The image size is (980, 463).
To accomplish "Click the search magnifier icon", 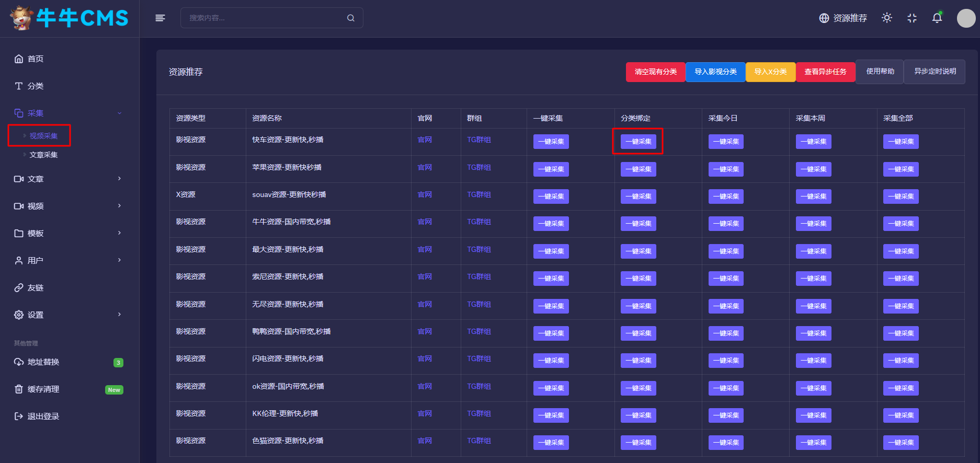I will 351,18.
